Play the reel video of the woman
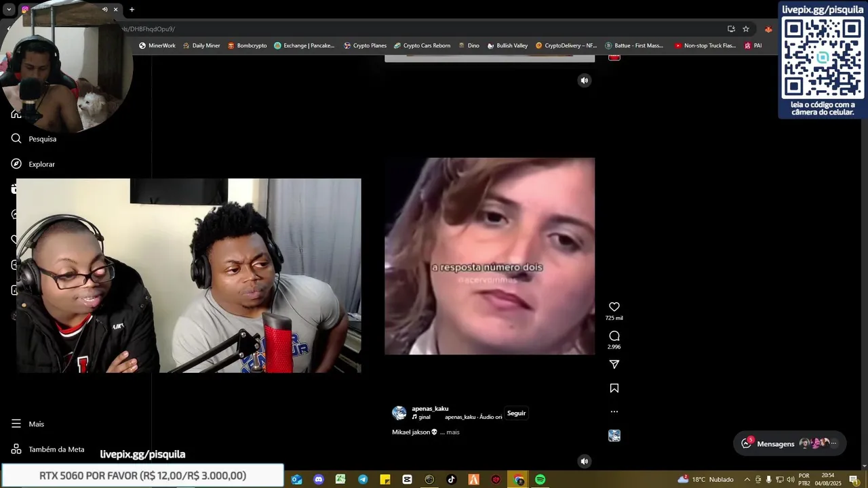Viewport: 868px width, 488px height. point(490,256)
